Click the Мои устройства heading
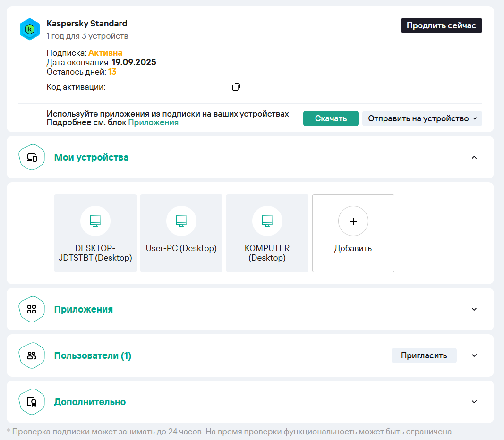Screen dimensions: 504x440 click(x=91, y=157)
